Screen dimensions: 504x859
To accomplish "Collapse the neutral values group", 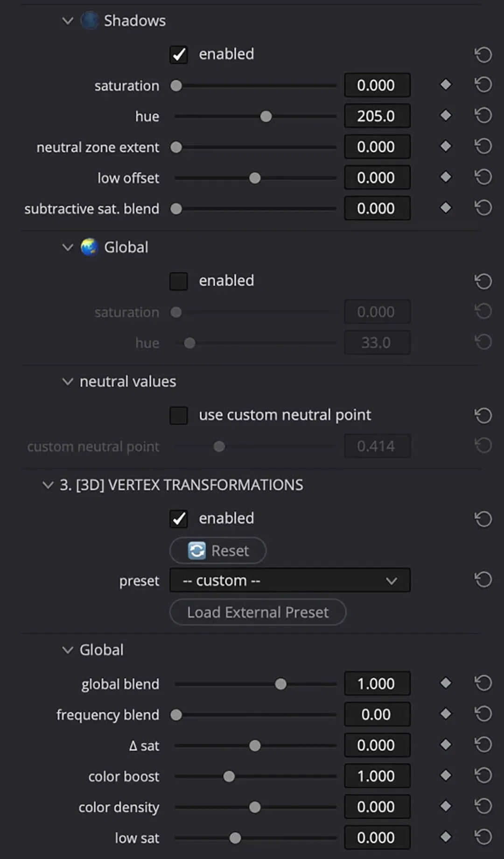I will pos(68,382).
